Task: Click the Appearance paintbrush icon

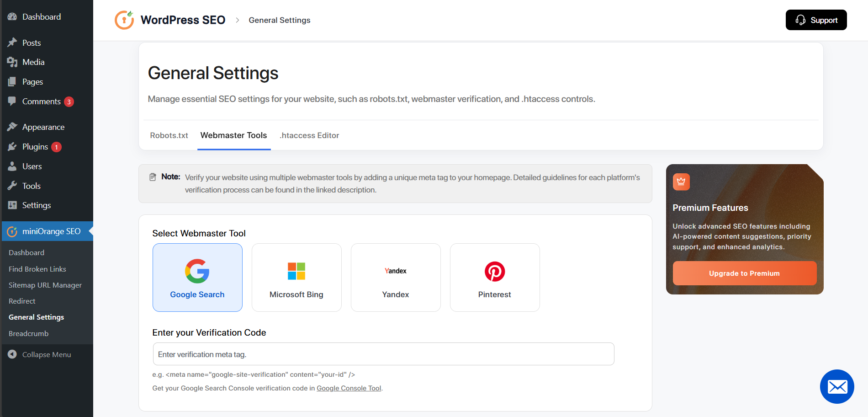Action: [12, 127]
